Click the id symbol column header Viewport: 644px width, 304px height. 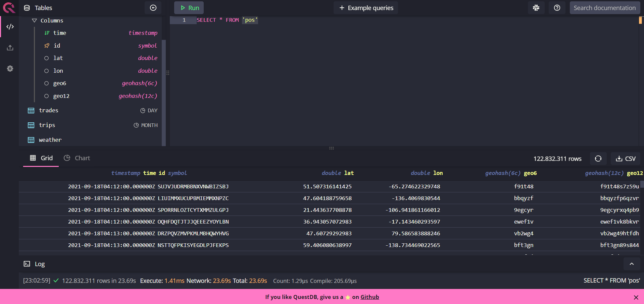[x=172, y=173]
